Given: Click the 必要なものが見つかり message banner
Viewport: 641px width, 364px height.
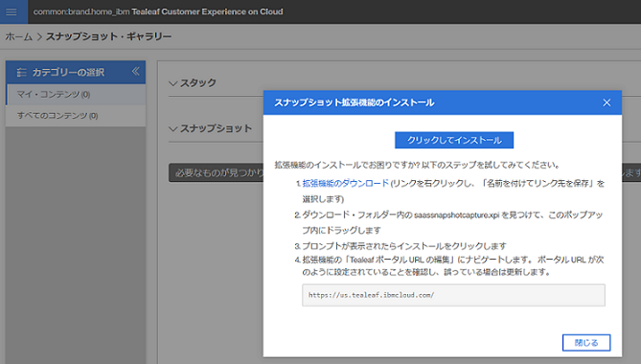Looking at the screenshot, I should pyautogui.click(x=217, y=172).
